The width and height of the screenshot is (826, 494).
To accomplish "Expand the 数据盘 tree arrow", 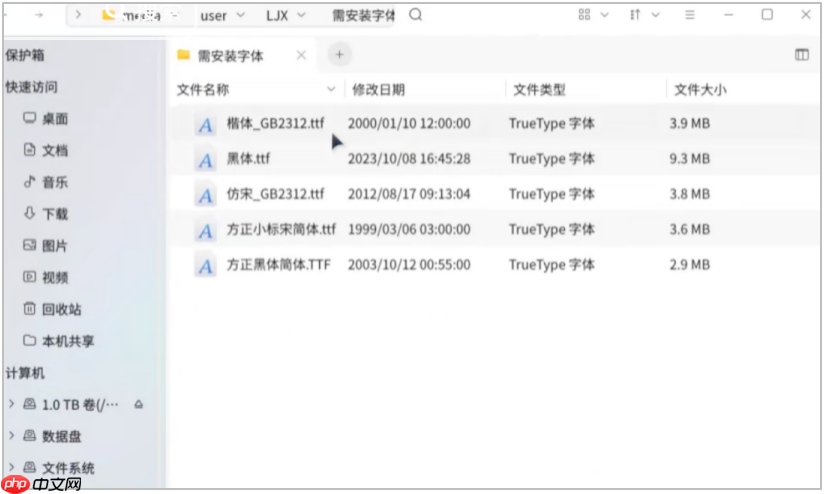I will (11, 436).
